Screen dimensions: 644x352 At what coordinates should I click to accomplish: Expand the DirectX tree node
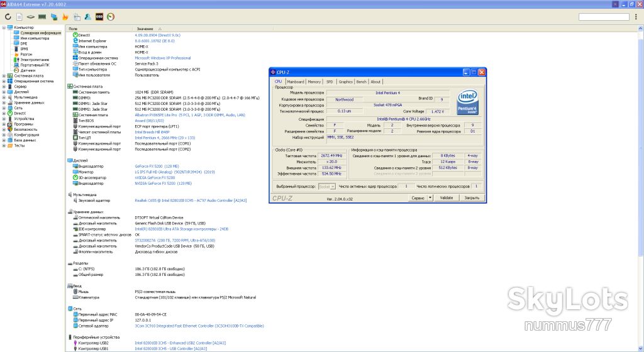[x=4, y=113]
